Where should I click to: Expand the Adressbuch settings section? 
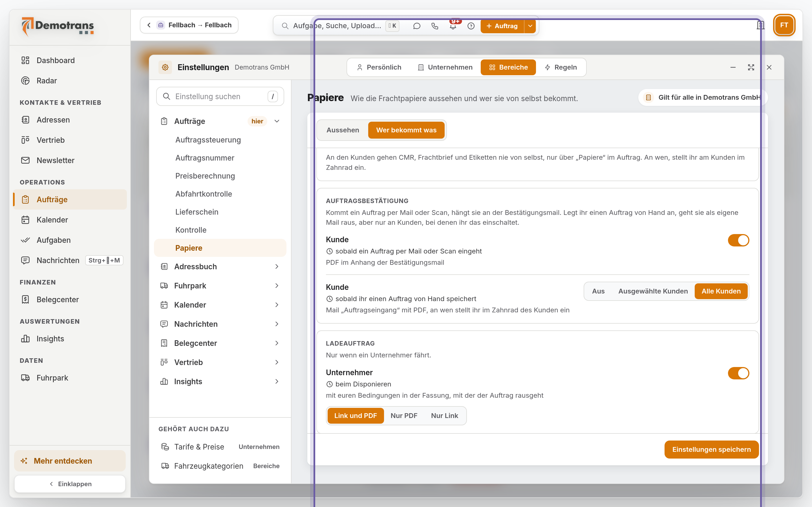[x=220, y=266]
